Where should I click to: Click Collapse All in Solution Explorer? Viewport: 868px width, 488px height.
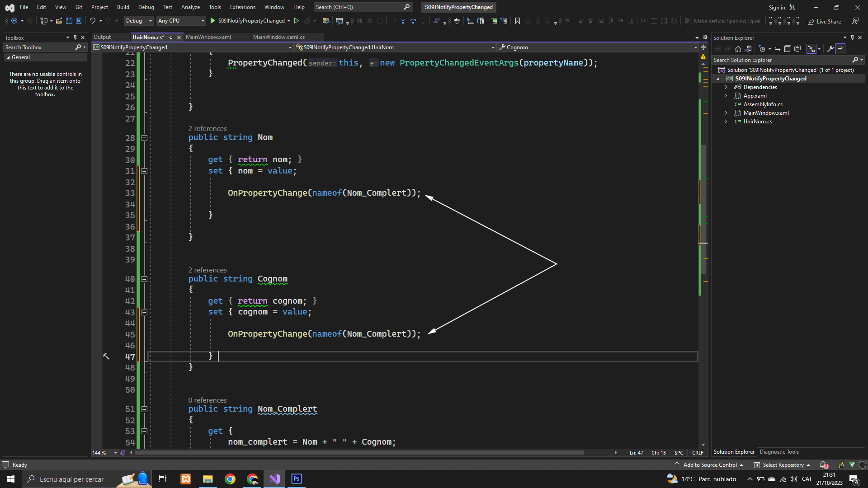click(x=787, y=49)
